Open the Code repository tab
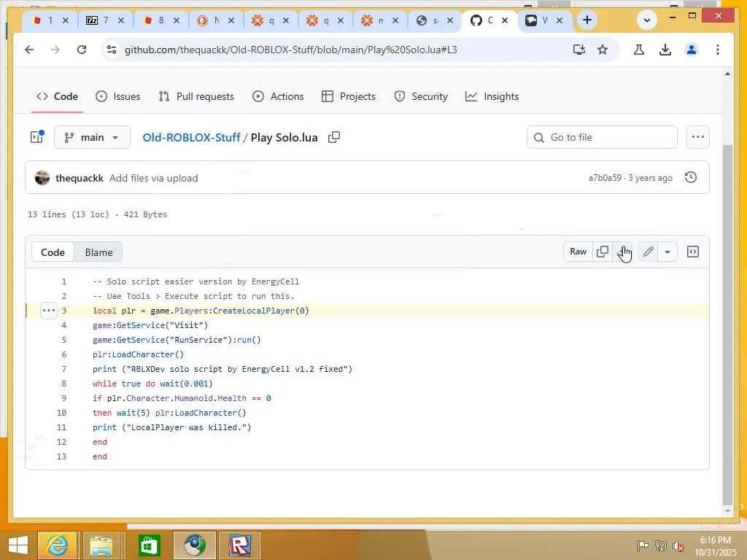Image resolution: width=747 pixels, height=560 pixels. tap(57, 97)
